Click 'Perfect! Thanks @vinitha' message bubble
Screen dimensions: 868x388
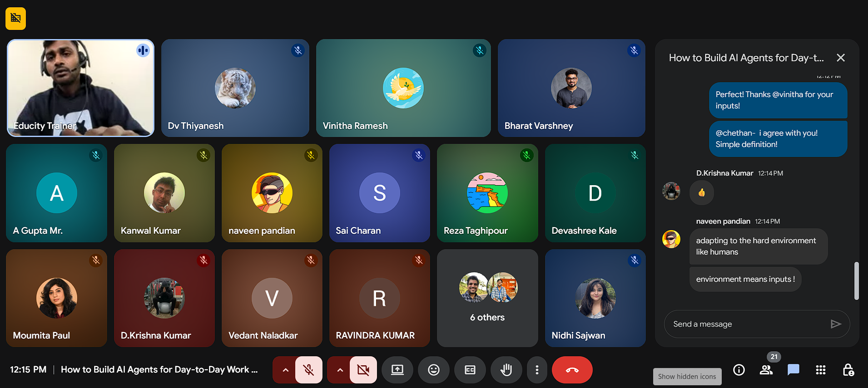(778, 100)
